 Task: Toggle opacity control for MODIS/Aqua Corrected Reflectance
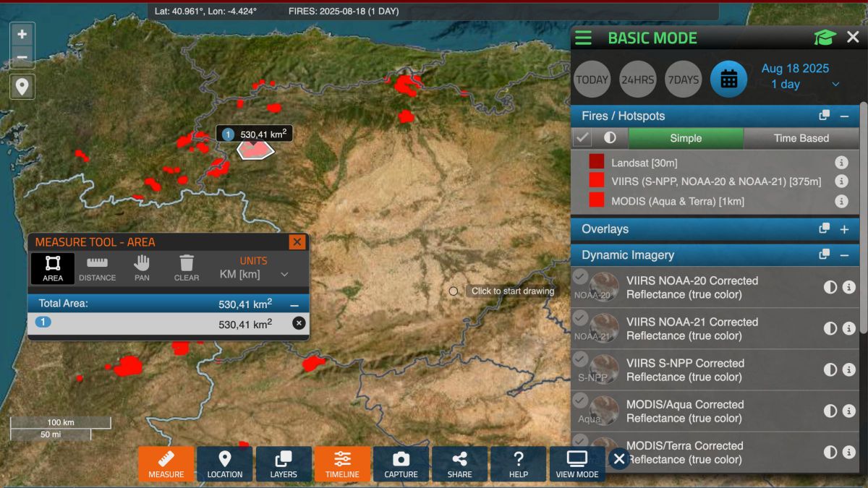[x=829, y=411]
